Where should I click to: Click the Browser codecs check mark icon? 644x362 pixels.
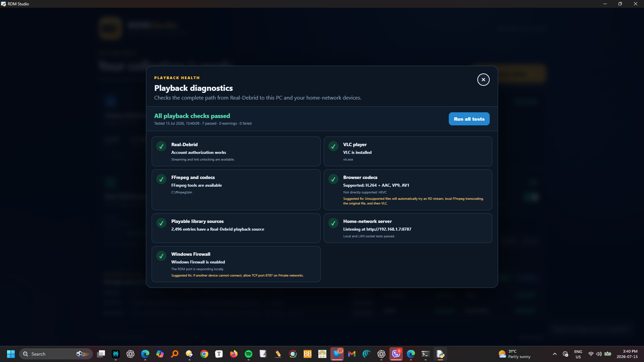point(333,179)
